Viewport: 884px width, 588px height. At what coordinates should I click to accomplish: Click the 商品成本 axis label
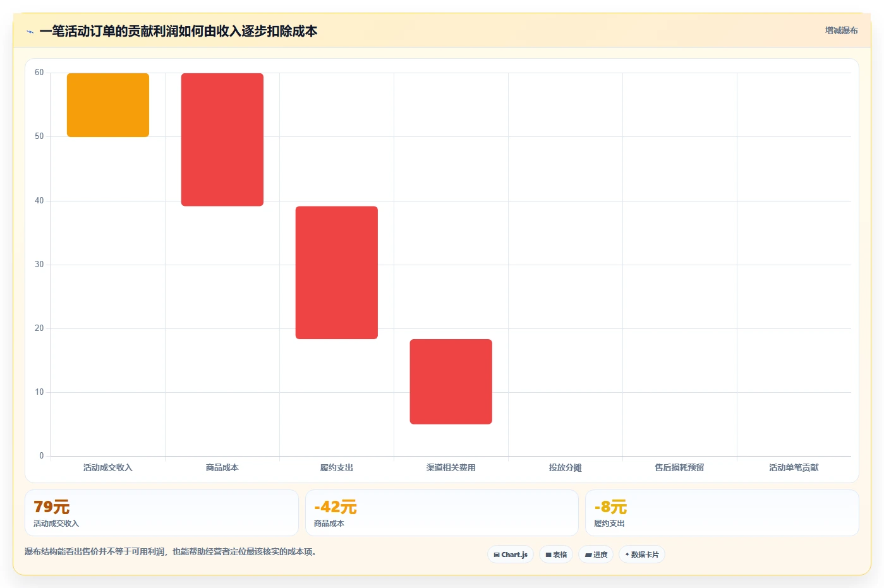(x=222, y=468)
